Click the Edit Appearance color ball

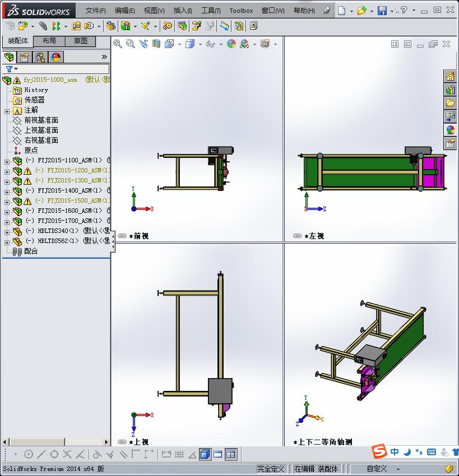pyautogui.click(x=231, y=44)
